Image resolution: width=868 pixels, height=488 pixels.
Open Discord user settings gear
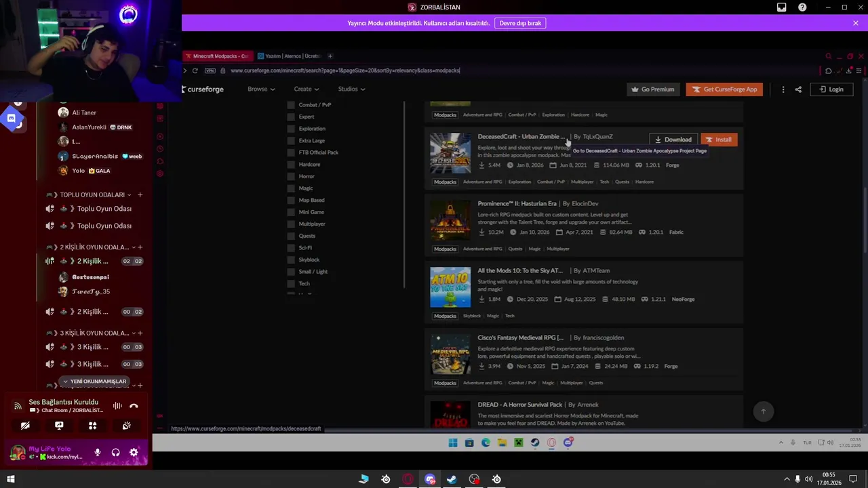click(x=134, y=453)
